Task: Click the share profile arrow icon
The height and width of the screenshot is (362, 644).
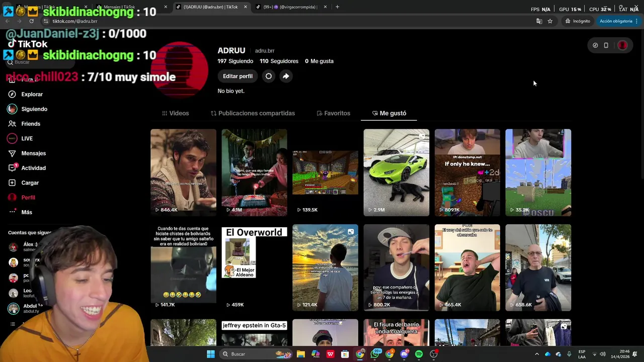Action: [286, 76]
